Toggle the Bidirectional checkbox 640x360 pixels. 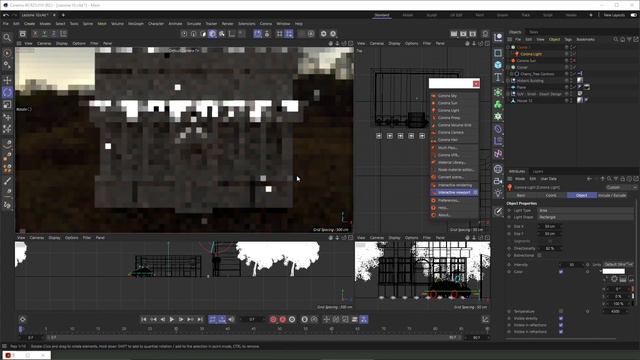(539, 256)
